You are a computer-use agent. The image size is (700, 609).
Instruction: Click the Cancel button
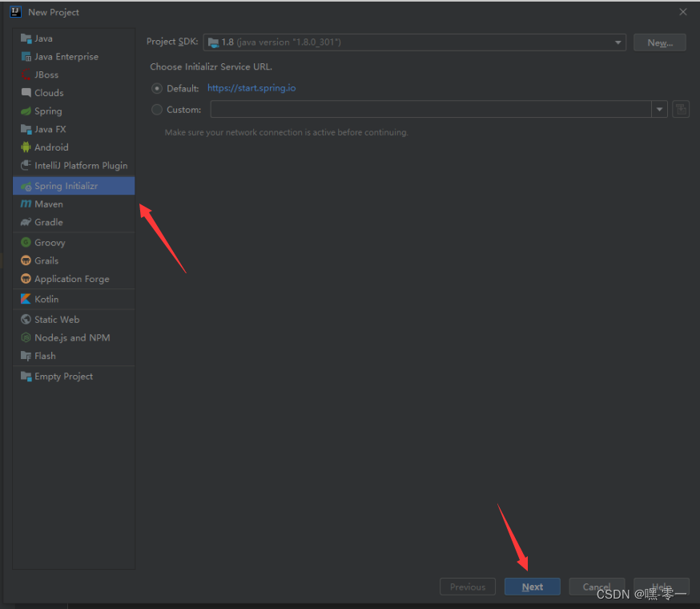coord(597,587)
